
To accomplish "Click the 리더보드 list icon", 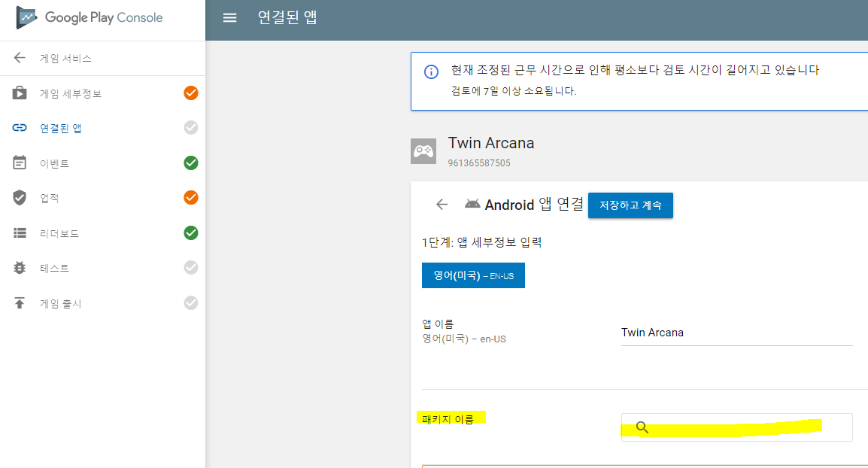I will (x=20, y=233).
